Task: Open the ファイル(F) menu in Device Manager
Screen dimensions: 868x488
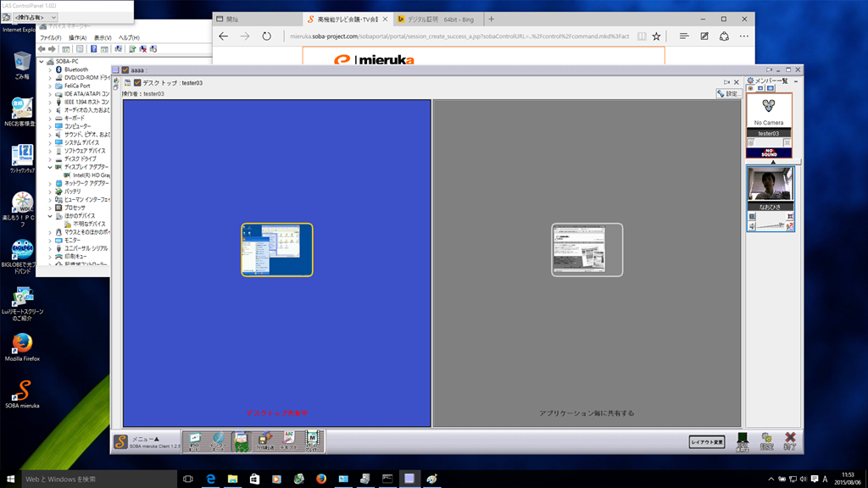Action: click(x=50, y=37)
